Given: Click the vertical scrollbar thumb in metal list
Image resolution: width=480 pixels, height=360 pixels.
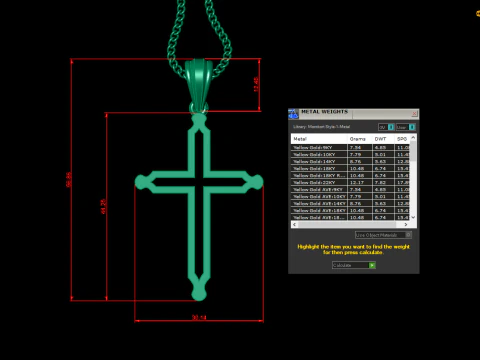Looking at the screenshot, I should (413, 151).
